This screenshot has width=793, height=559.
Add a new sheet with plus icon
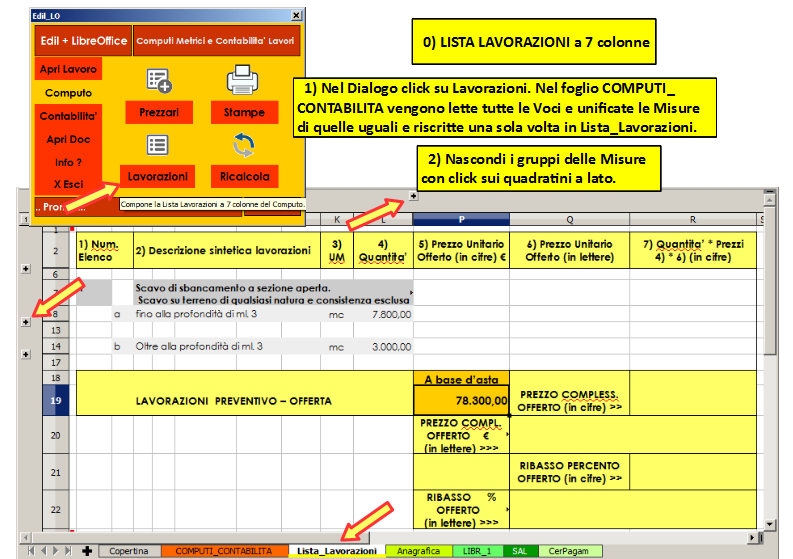click(87, 551)
